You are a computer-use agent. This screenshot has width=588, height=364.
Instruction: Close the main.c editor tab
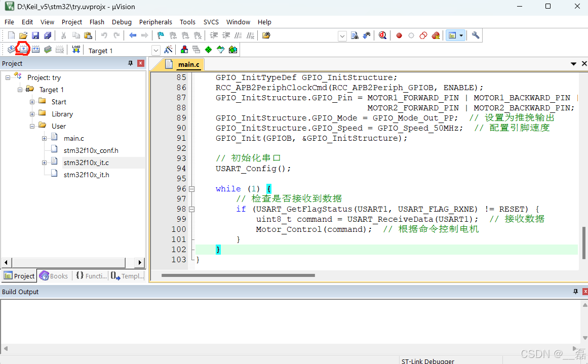(x=584, y=64)
